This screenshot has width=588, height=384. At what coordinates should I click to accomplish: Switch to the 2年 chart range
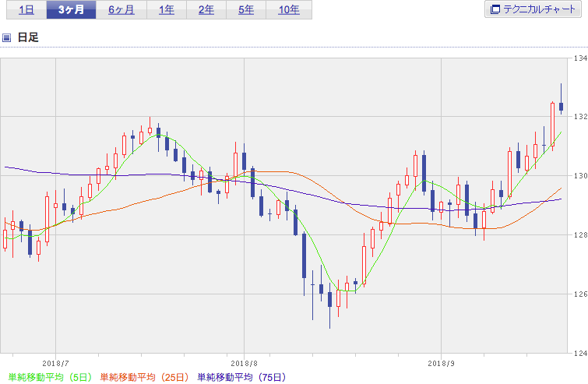point(206,10)
